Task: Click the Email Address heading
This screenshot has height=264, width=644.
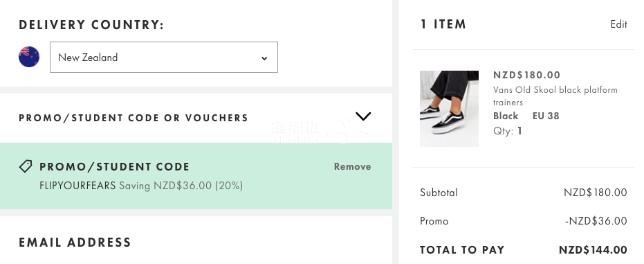Action: [x=75, y=243]
